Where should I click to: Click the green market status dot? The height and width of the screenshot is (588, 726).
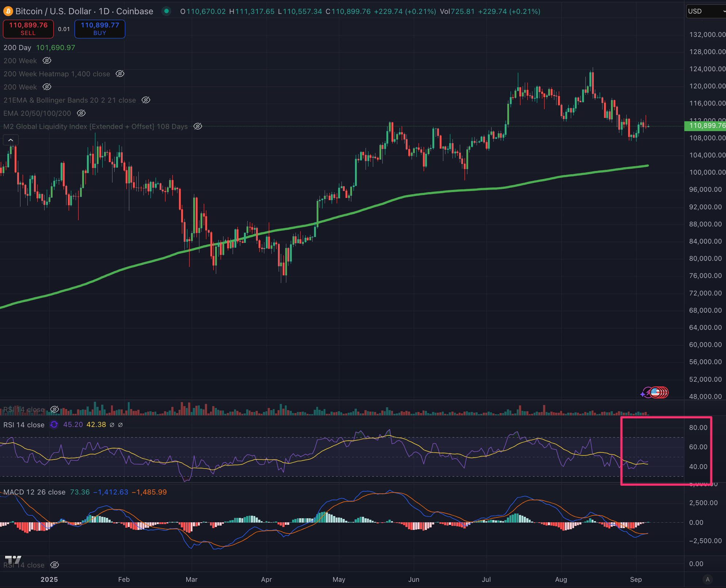point(167,11)
